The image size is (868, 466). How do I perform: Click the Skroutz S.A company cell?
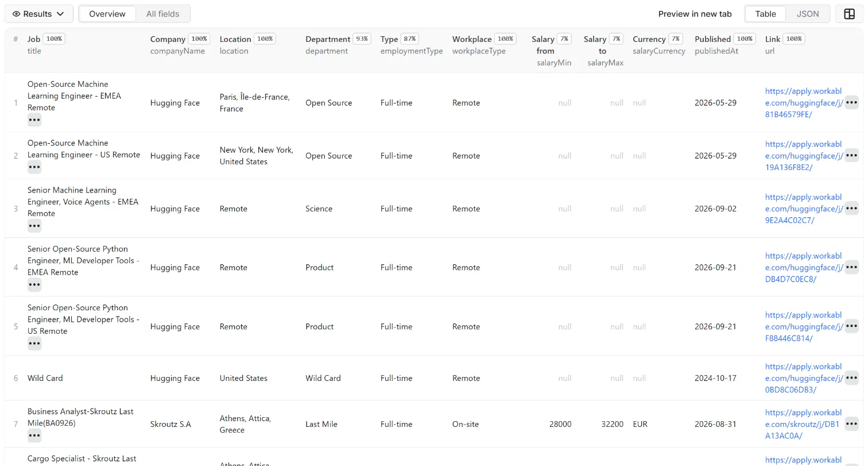tap(170, 424)
